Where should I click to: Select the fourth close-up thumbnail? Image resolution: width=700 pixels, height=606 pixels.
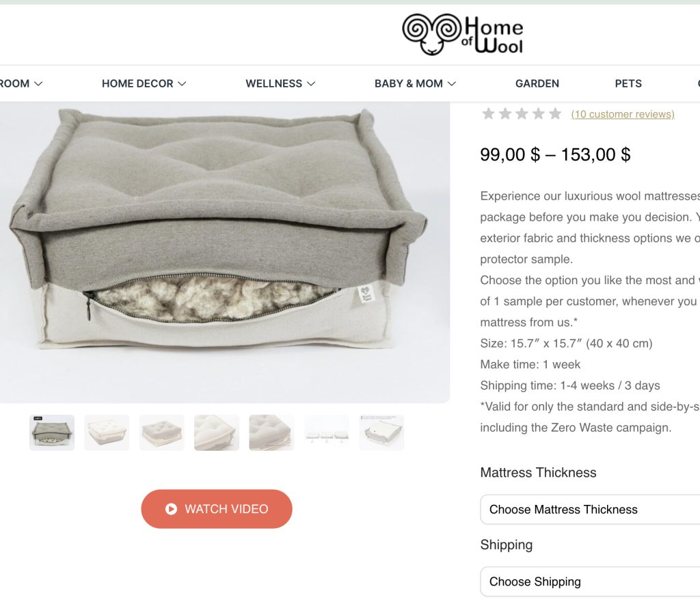point(217,432)
